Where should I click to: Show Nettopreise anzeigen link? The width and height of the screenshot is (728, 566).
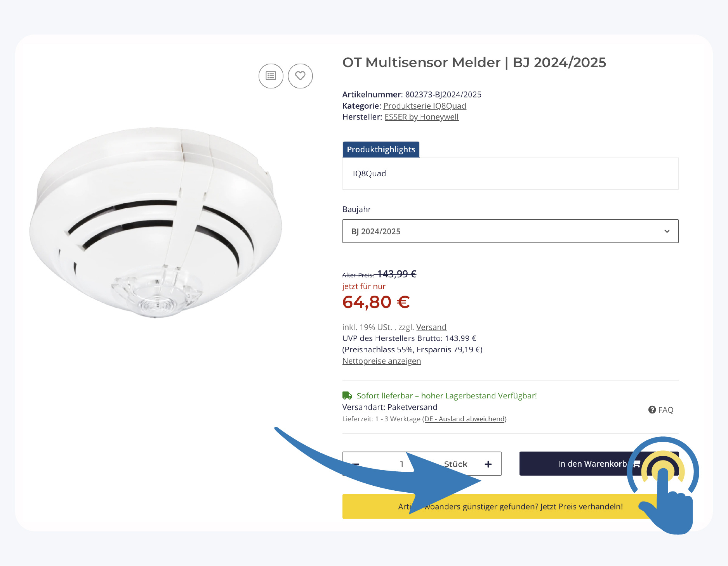pos(382,361)
